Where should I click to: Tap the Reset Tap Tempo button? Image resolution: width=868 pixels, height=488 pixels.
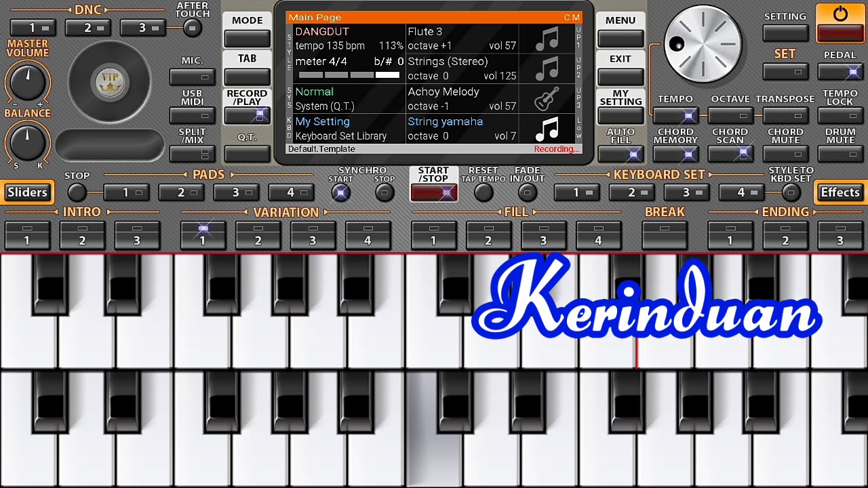coord(484,193)
